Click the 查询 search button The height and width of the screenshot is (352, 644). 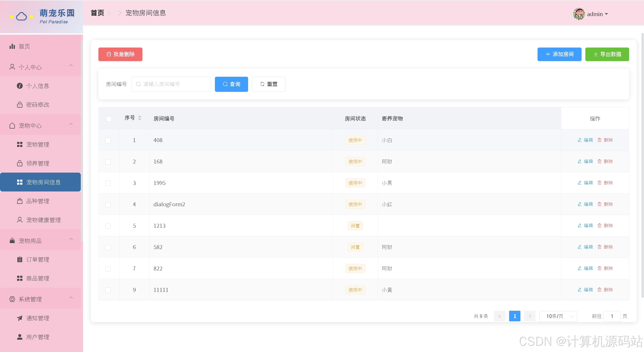click(x=231, y=84)
